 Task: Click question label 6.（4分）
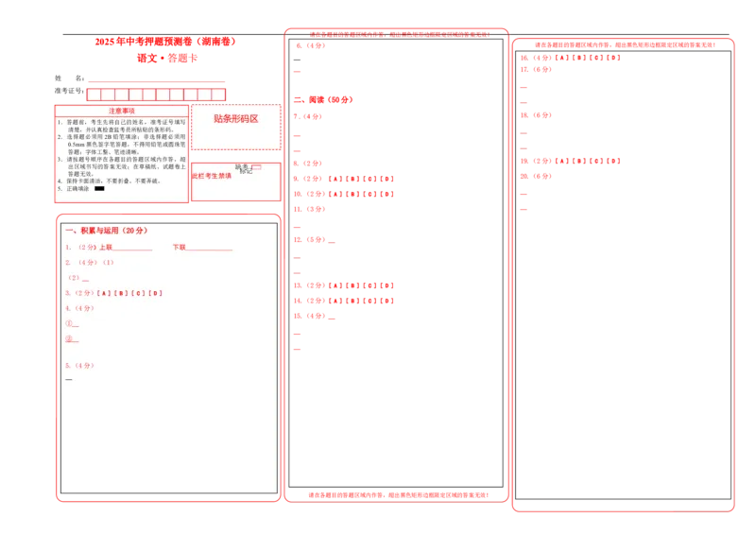311,45
